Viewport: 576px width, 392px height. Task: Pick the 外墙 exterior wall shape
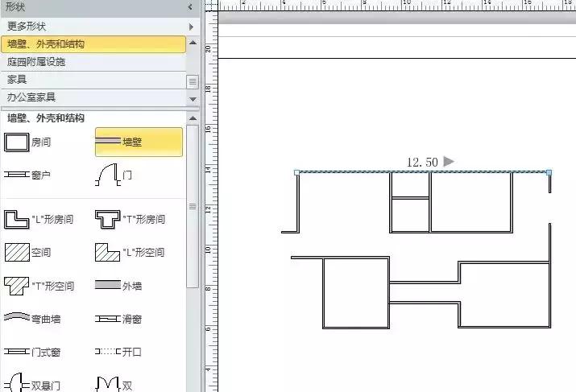click(x=118, y=286)
